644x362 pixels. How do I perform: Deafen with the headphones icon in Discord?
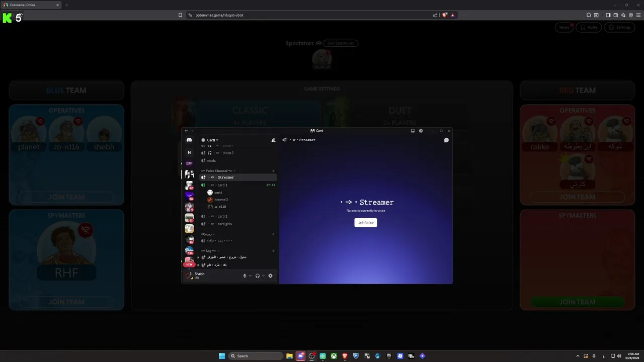[258, 276]
